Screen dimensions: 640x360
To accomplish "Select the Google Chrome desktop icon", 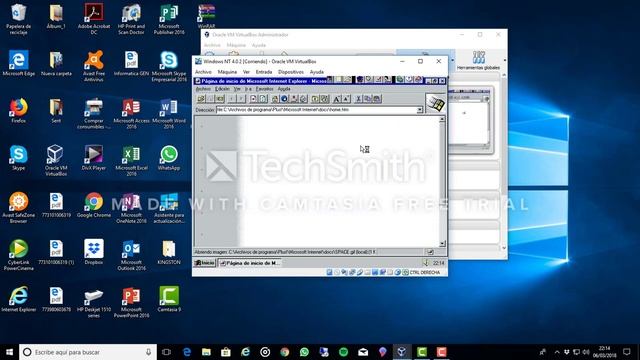I will (x=94, y=205).
